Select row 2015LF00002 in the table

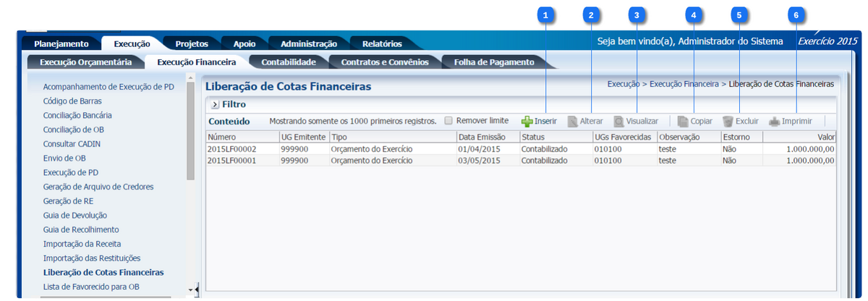[x=232, y=148]
